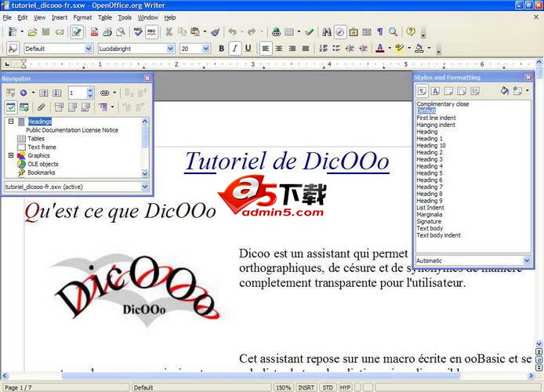Select Character Styles icon in Styles panel
This screenshot has height=392, width=544.
tap(435, 91)
